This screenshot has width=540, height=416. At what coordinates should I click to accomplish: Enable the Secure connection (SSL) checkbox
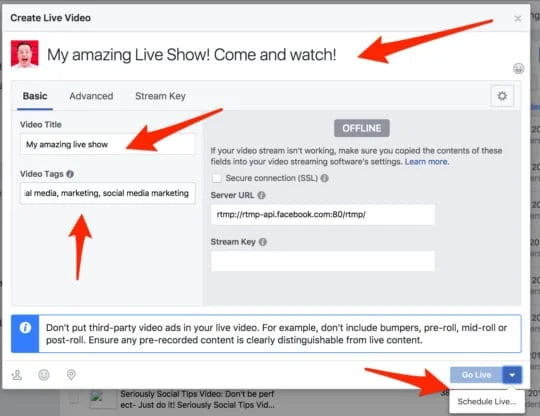coord(217,178)
